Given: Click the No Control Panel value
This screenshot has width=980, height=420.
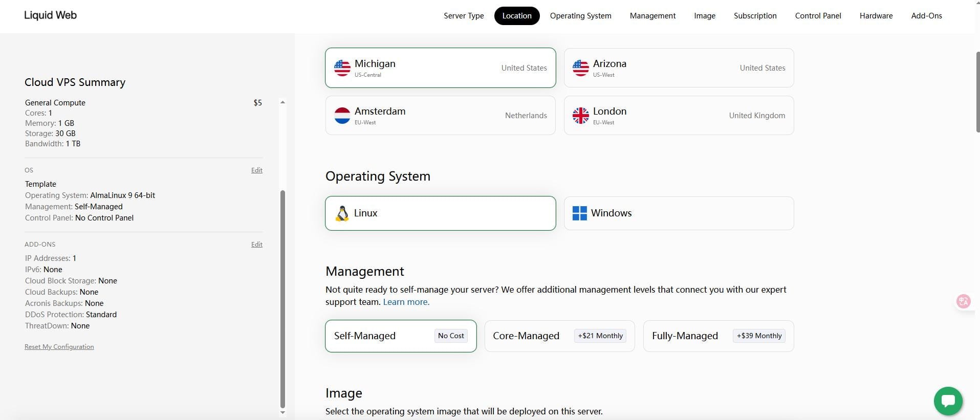Looking at the screenshot, I should [104, 218].
